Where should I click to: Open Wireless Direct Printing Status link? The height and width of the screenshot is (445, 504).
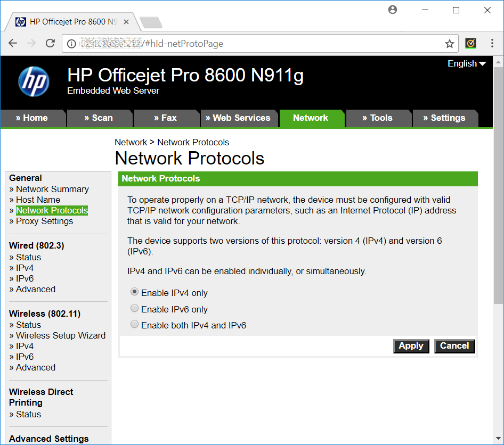29,414
